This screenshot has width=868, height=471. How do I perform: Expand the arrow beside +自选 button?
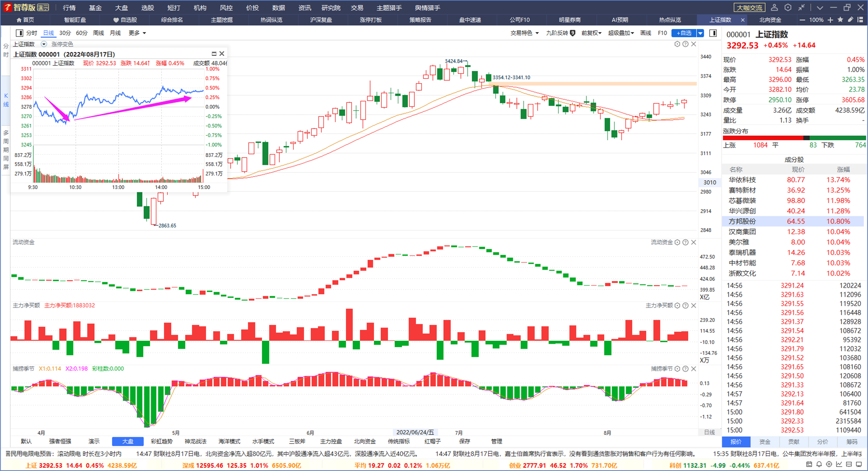pos(700,33)
